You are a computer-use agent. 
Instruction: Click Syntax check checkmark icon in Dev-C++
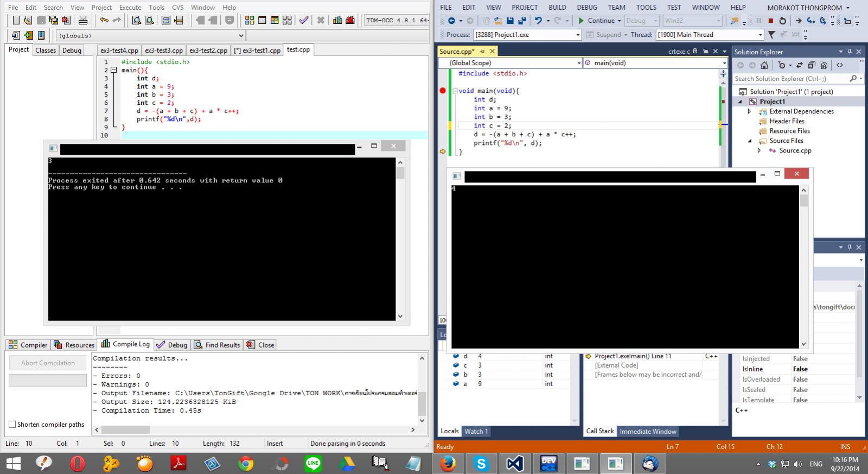pos(304,20)
